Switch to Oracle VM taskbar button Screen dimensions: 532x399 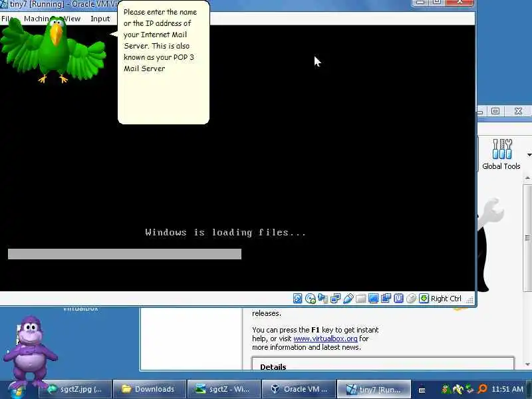(x=299, y=389)
